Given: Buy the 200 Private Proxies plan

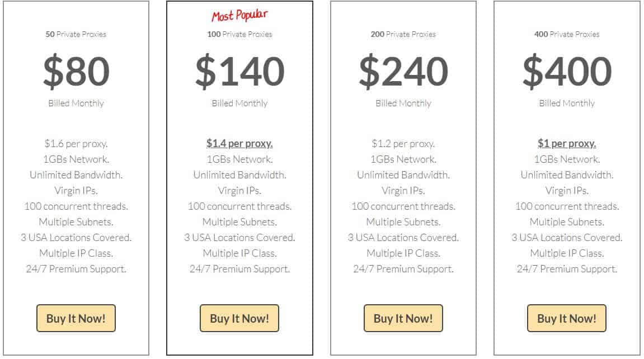Looking at the screenshot, I should (403, 318).
